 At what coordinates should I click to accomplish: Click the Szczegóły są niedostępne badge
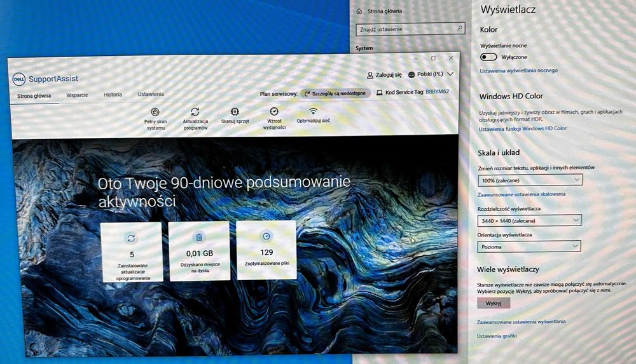tap(335, 93)
